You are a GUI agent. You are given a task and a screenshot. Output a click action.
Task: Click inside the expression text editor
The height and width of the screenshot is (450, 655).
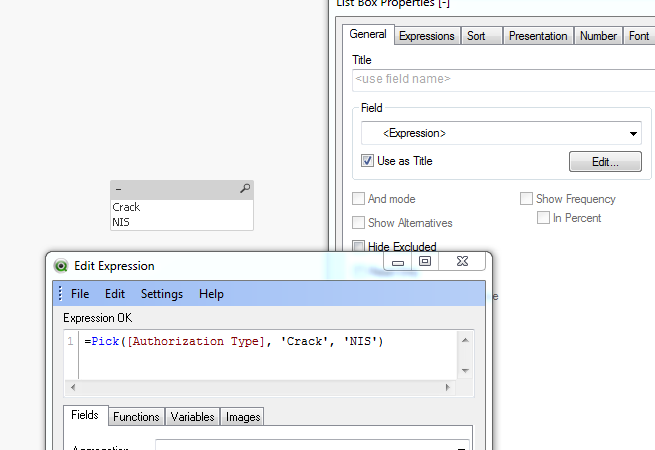[267, 355]
